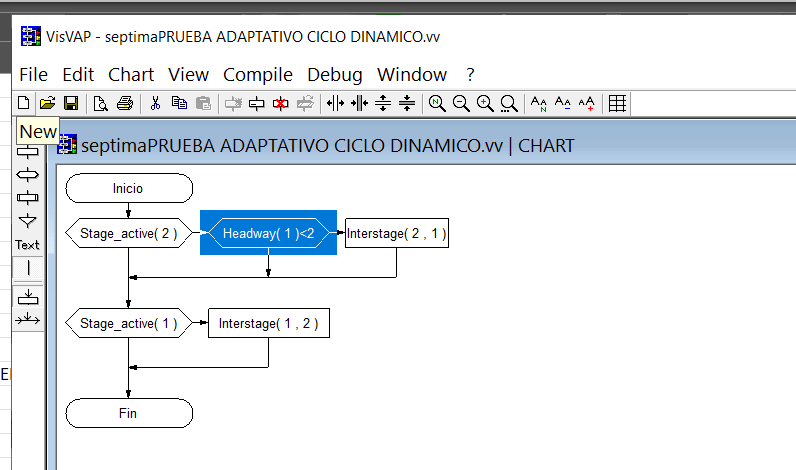The height and width of the screenshot is (470, 796).
Task: Click the New file toolbar icon
Action: pyautogui.click(x=23, y=103)
